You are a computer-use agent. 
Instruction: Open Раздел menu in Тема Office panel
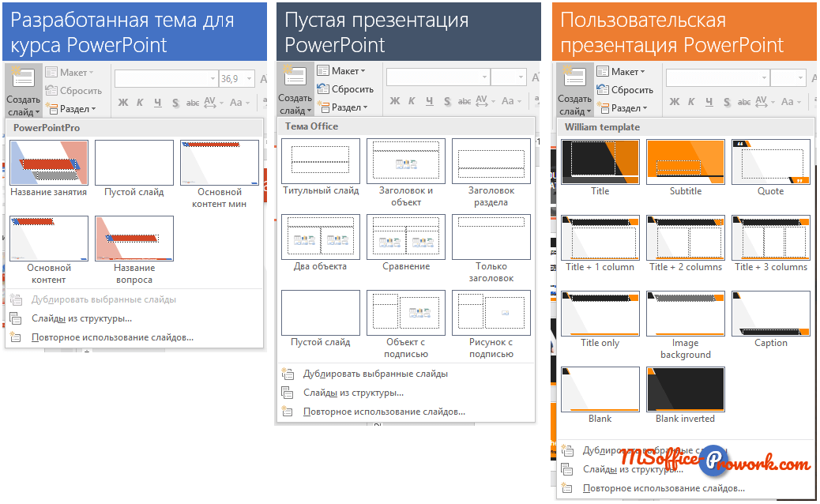point(343,107)
